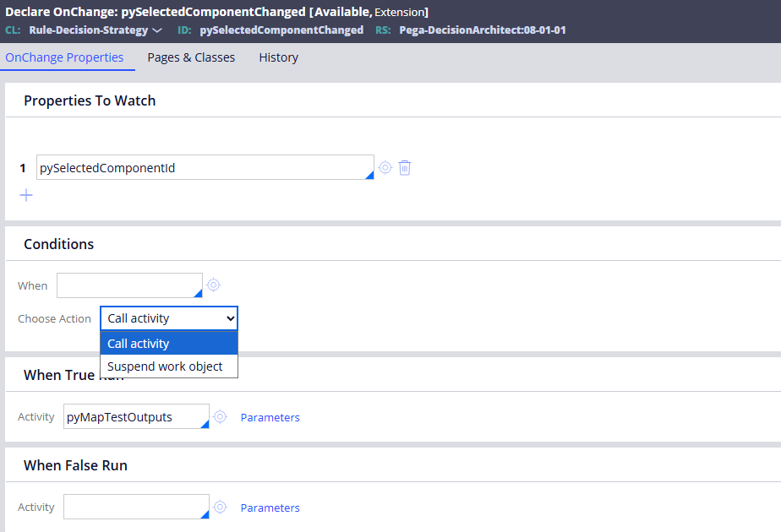This screenshot has width=781, height=532.
Task: Click the pySelectedComponentChanged ID value in header
Action: click(281, 30)
